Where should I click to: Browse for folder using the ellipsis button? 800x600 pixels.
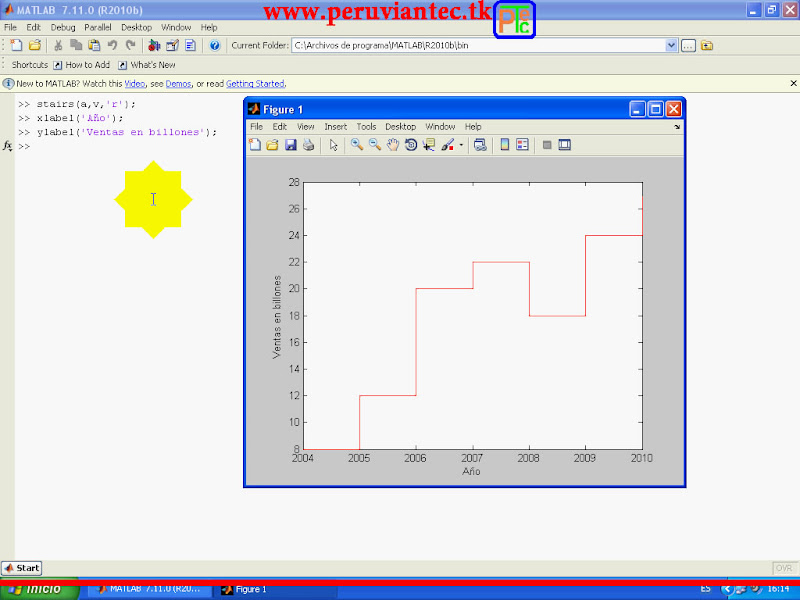pos(688,45)
